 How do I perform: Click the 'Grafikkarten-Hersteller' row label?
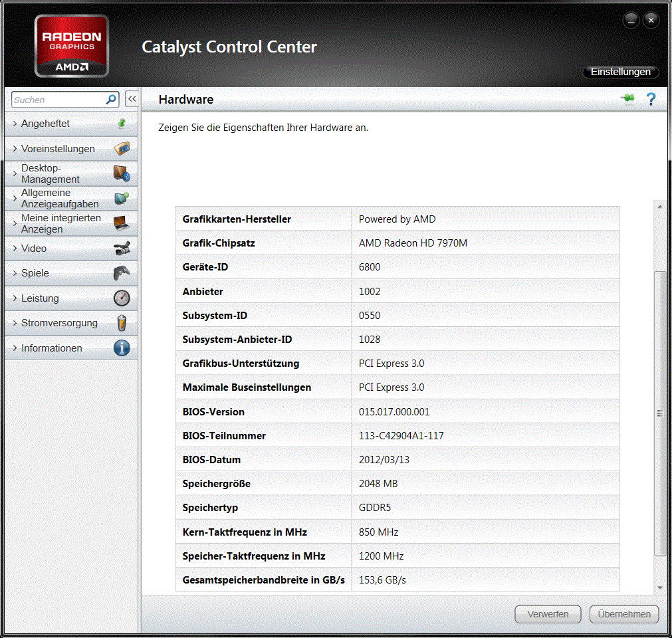tap(237, 219)
